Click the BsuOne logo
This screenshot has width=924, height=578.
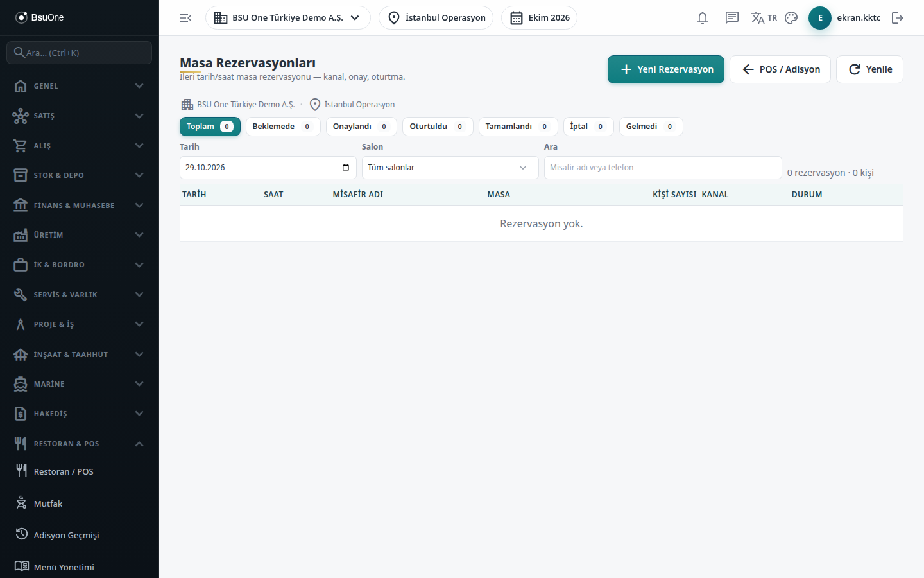[x=40, y=17]
